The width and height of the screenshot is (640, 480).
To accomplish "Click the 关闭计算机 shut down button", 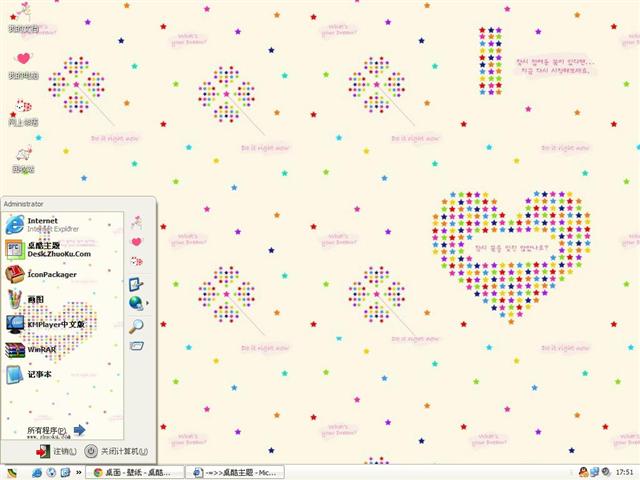I will [x=116, y=451].
